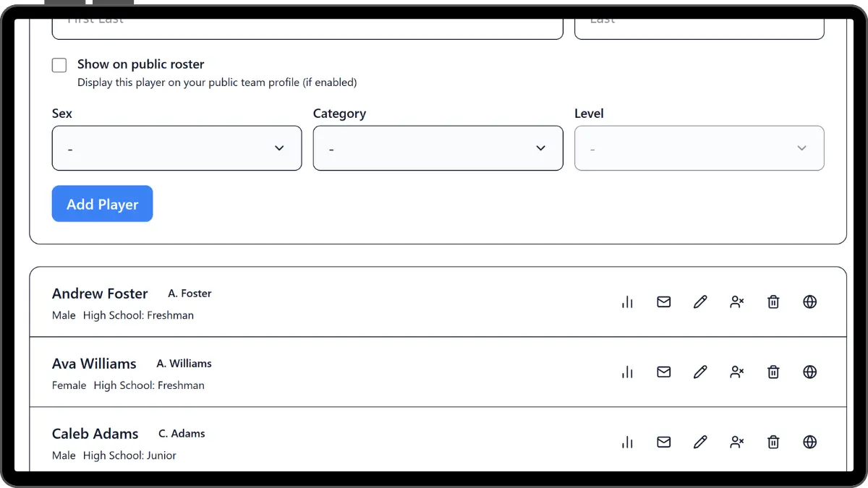
Task: Edit Ava Williams with the pencil icon
Action: coord(699,372)
